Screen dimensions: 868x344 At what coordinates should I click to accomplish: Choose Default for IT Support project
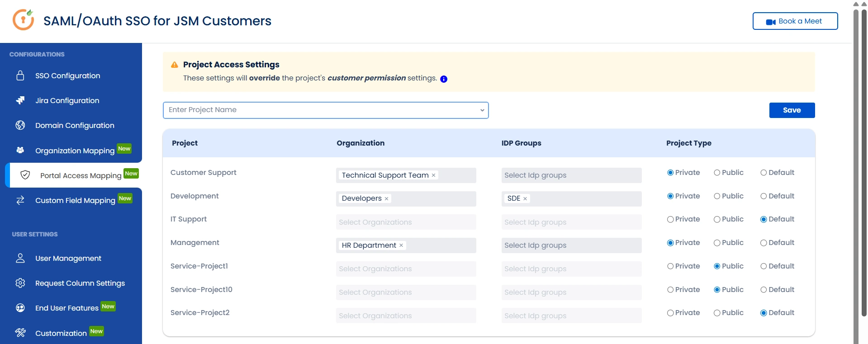[x=764, y=219]
